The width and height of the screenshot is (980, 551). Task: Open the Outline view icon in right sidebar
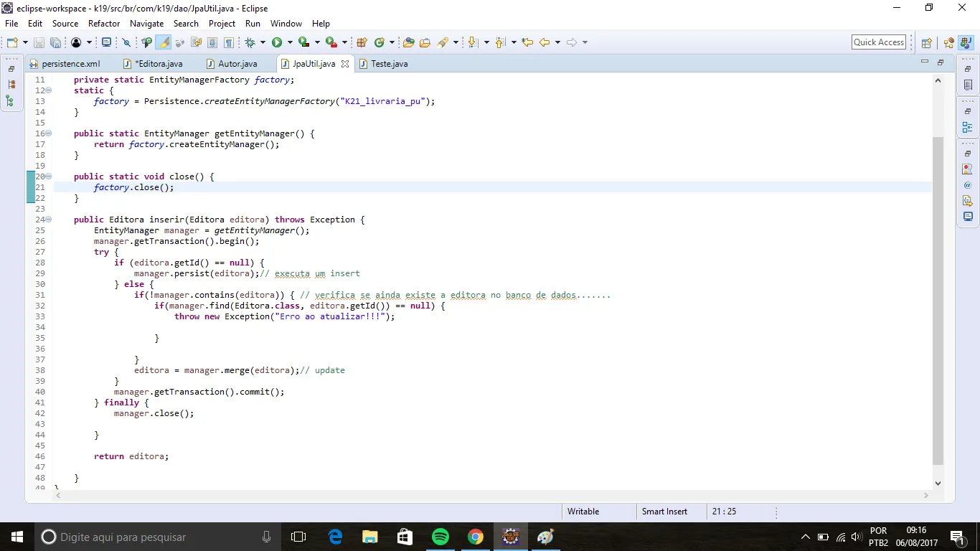(x=968, y=128)
